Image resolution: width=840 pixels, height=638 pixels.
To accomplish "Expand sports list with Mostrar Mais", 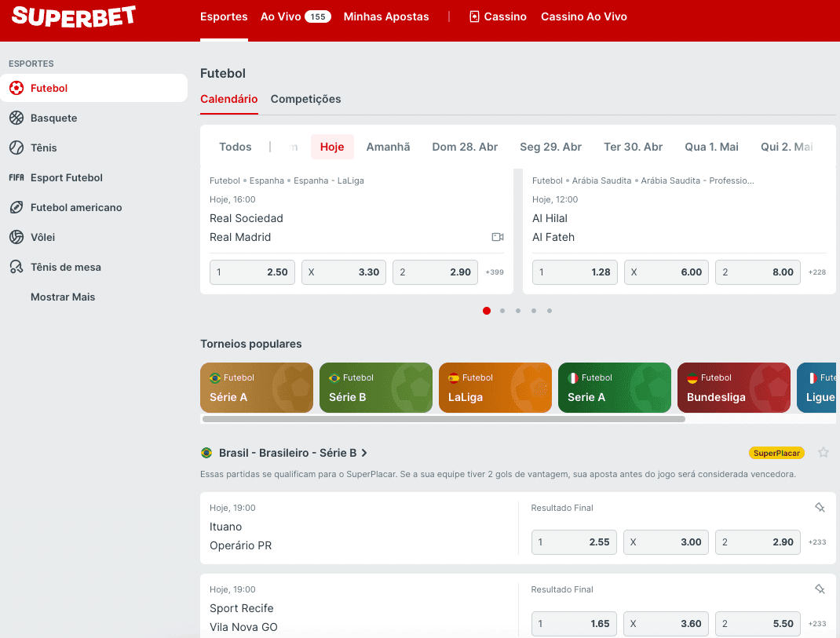I will 63,297.
